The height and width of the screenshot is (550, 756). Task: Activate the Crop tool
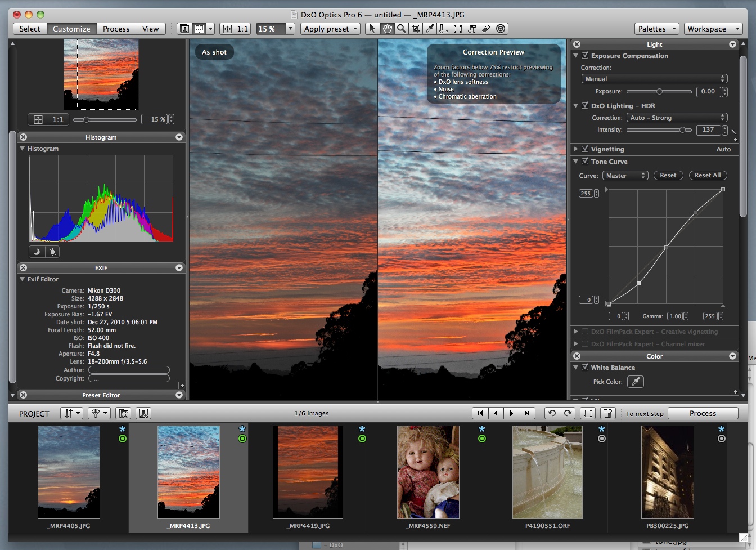(x=416, y=29)
